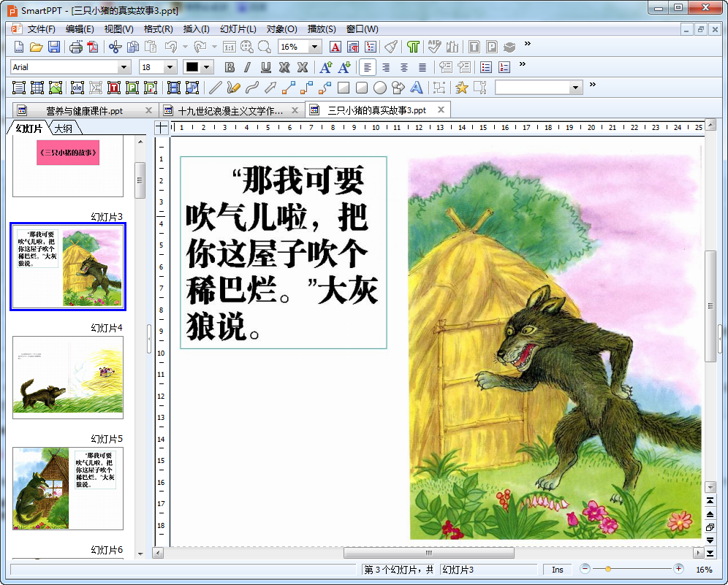
Task: Open the 播放(S) menu
Action: (x=322, y=29)
